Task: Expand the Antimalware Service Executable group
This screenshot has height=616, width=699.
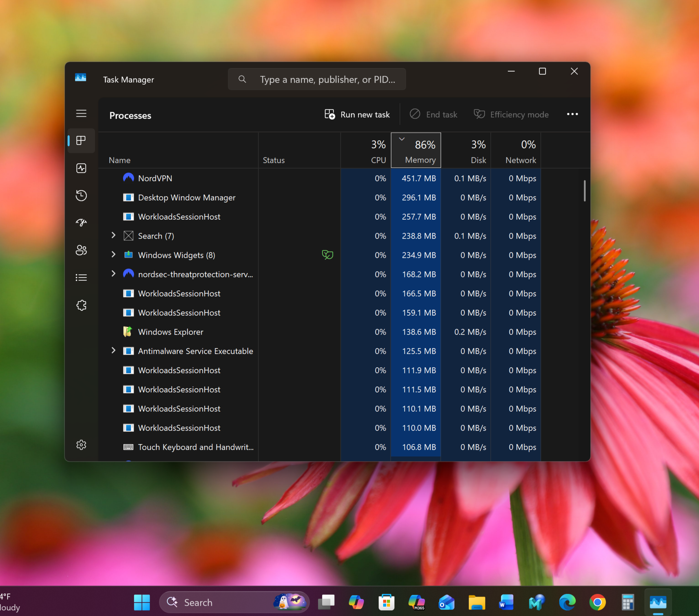Action: 113,350
